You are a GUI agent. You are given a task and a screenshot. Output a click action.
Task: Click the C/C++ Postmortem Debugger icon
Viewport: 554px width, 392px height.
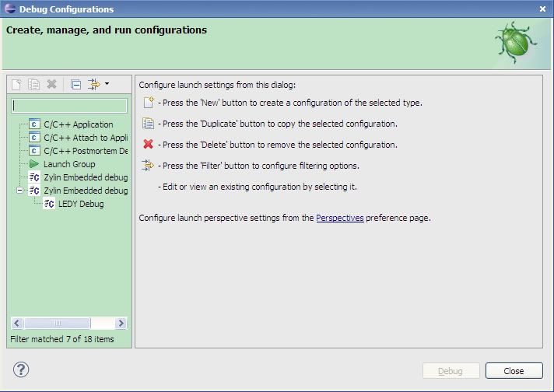tap(34, 151)
